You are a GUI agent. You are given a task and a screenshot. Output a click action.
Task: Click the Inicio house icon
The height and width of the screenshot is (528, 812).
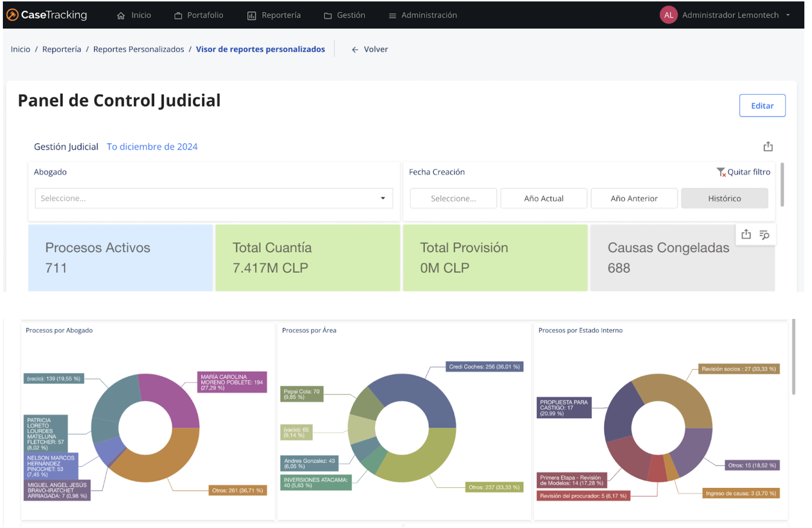[x=121, y=16]
